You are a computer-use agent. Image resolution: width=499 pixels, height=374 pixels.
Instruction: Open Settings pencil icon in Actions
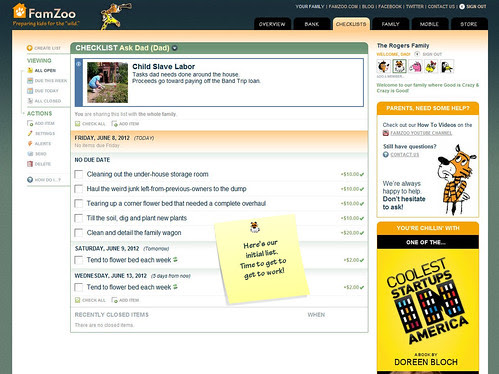point(30,133)
